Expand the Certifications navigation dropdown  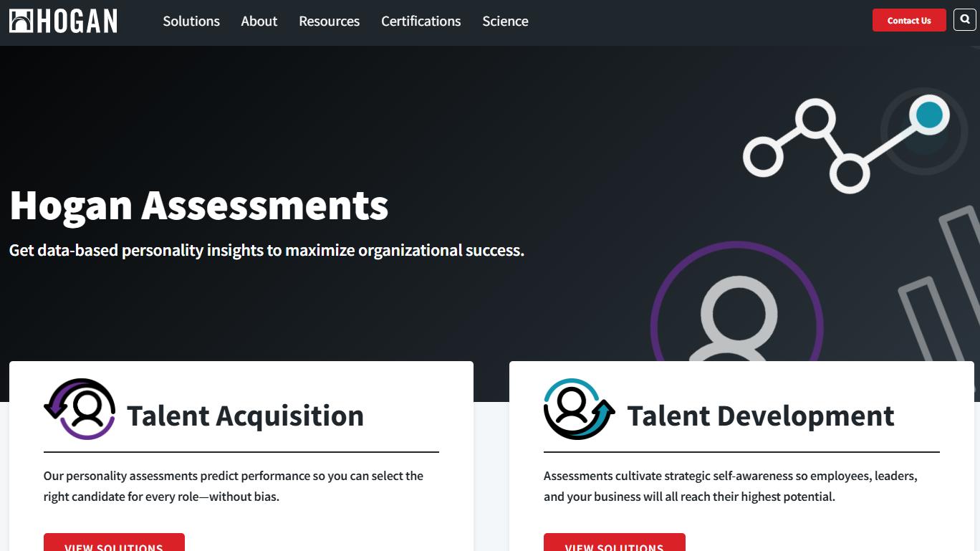tap(421, 21)
